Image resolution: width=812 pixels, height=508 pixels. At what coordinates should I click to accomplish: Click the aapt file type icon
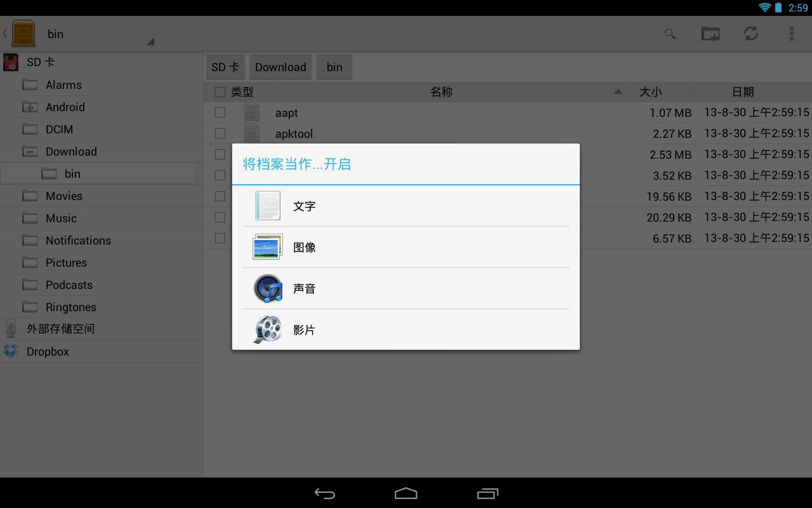tap(252, 112)
